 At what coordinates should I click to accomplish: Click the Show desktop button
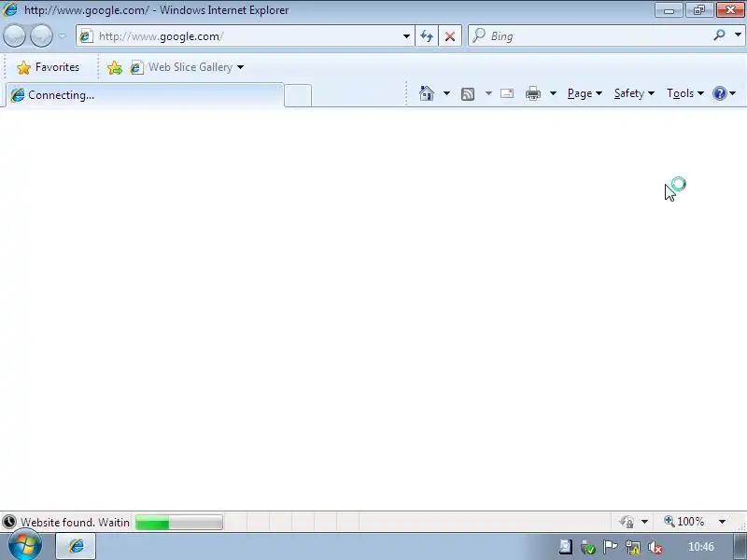click(740, 546)
